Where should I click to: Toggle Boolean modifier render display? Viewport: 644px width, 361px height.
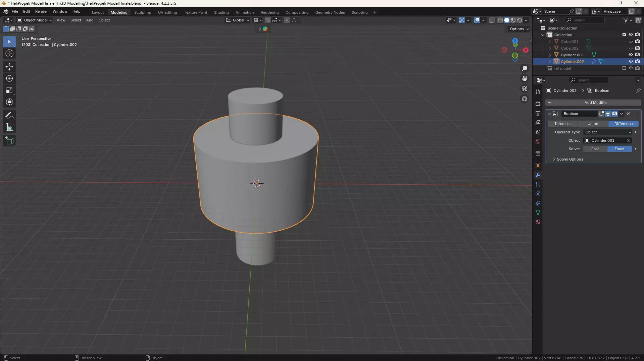tap(614, 114)
